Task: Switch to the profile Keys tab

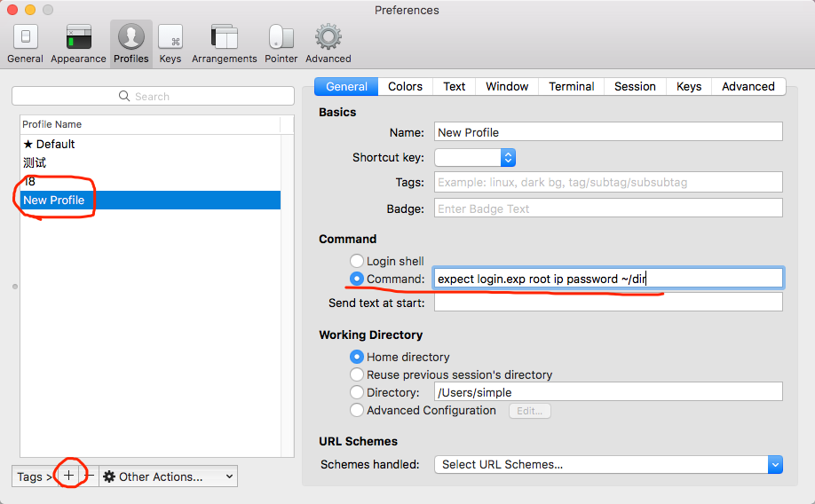Action: tap(689, 87)
